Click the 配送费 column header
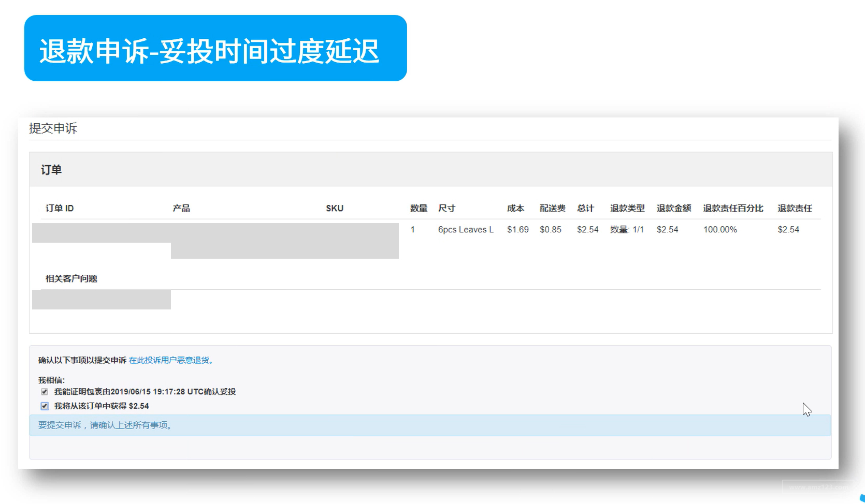 pos(553,208)
